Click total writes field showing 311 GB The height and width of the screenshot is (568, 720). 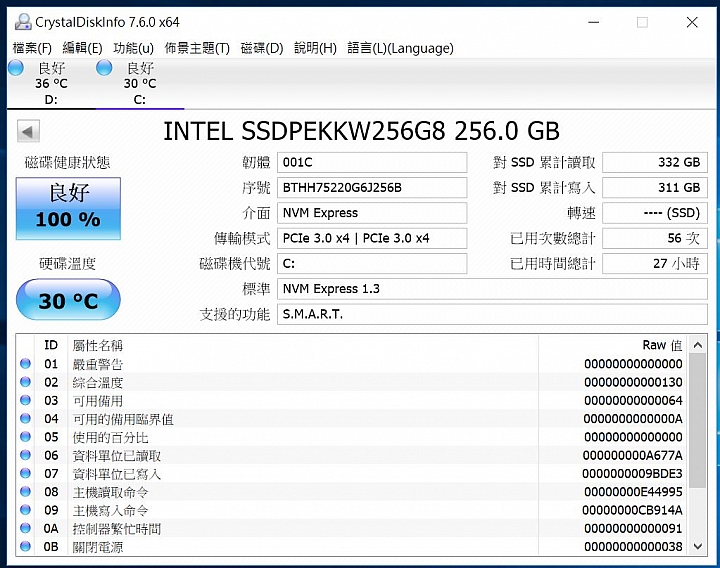tap(655, 187)
